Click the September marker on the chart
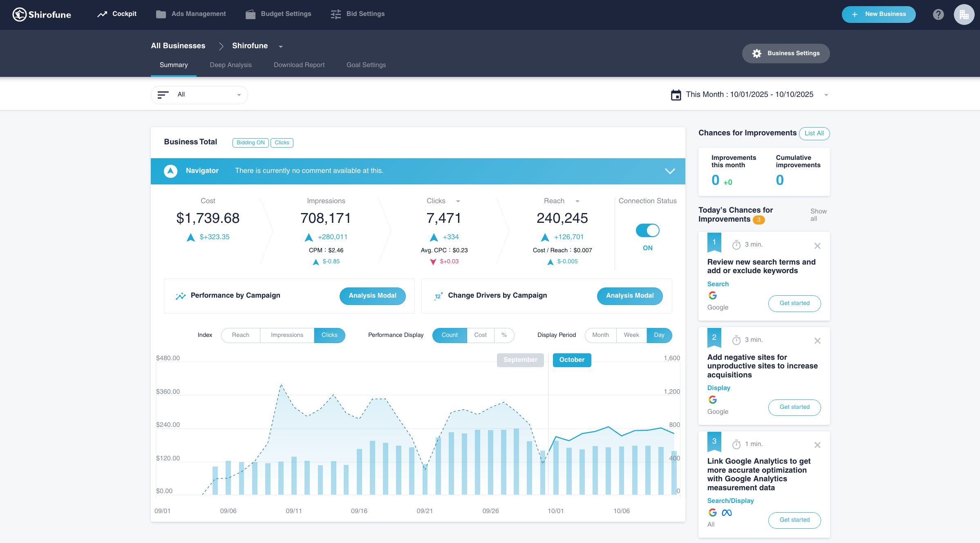 (x=520, y=360)
